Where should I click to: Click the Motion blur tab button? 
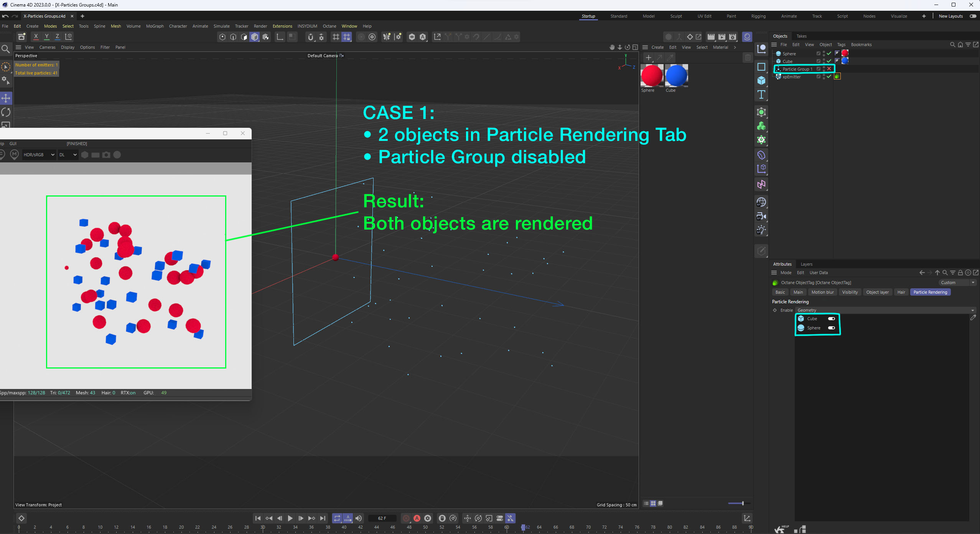coord(822,292)
